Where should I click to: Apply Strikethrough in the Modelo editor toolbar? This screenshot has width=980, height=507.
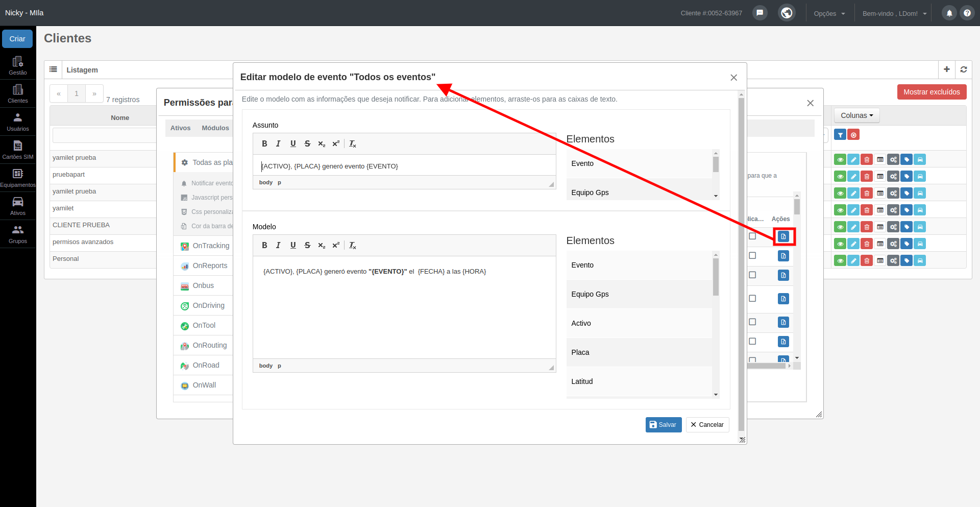(307, 246)
